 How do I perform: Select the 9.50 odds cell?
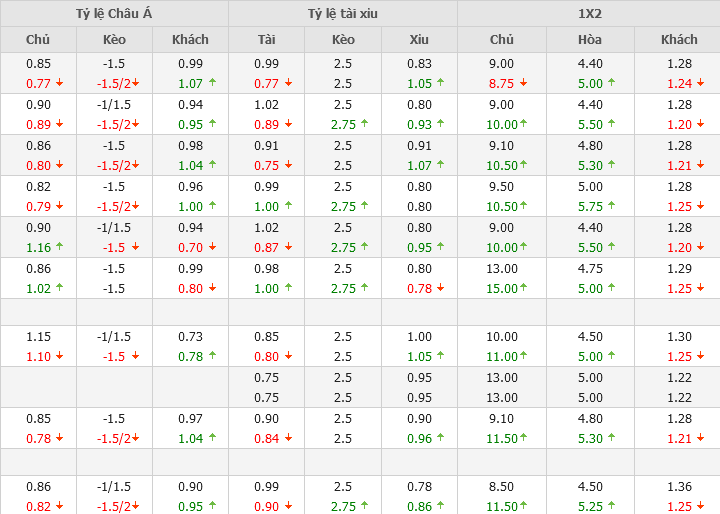point(502,187)
